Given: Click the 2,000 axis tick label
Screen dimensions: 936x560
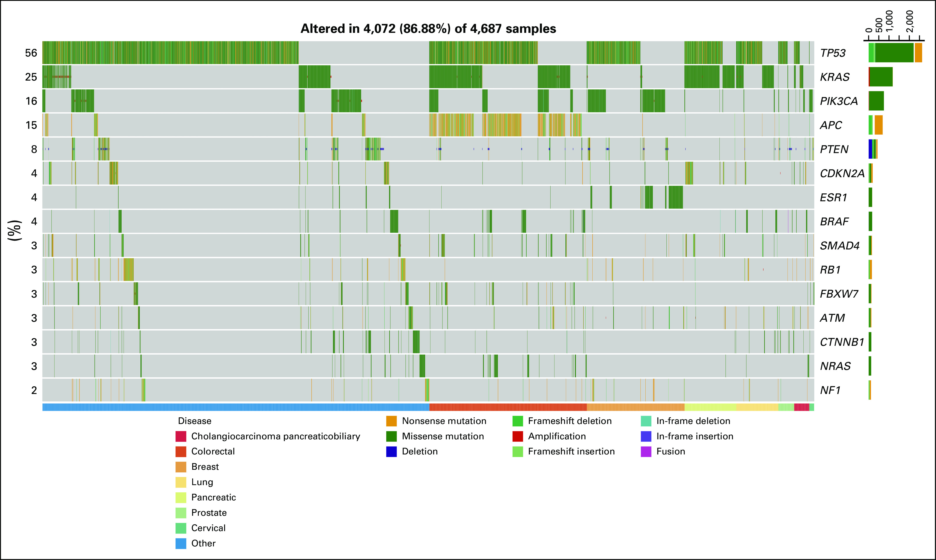Looking at the screenshot, I should point(910,21).
